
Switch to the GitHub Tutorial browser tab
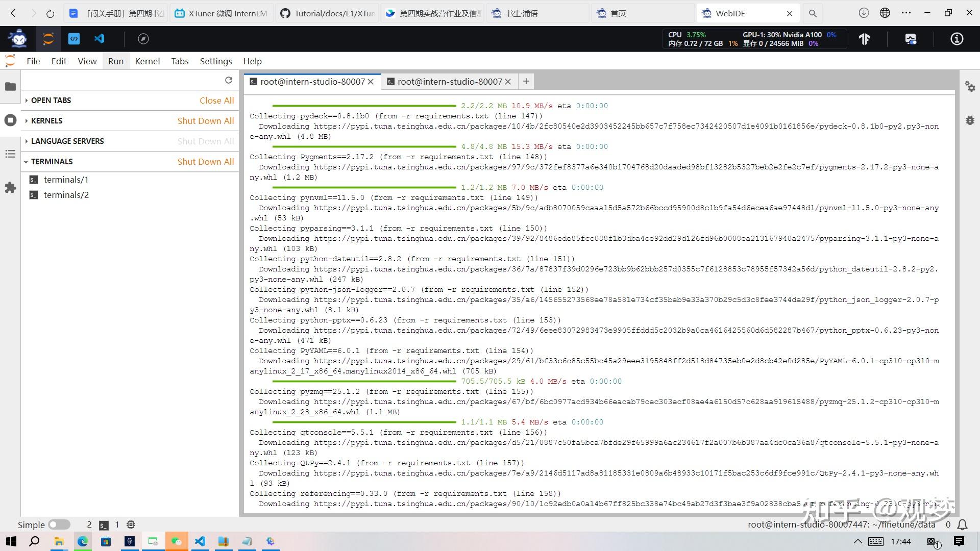(328, 13)
